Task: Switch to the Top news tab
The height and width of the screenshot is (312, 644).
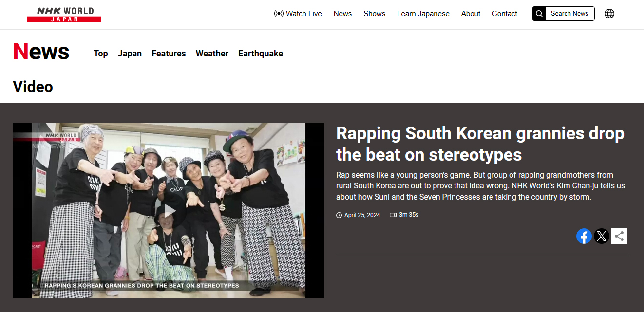Action: pos(100,54)
